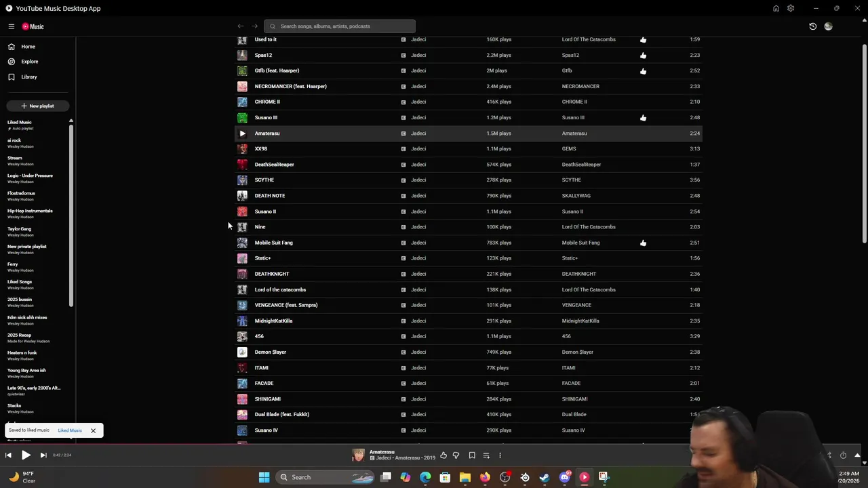Click the Demon Slayer track thumbnail

[x=242, y=352]
